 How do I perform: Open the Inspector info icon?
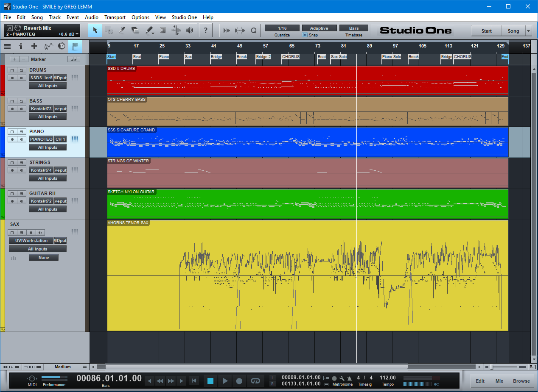(21, 46)
